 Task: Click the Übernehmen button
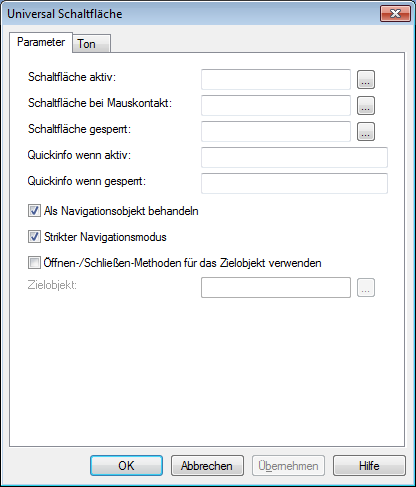288,465
